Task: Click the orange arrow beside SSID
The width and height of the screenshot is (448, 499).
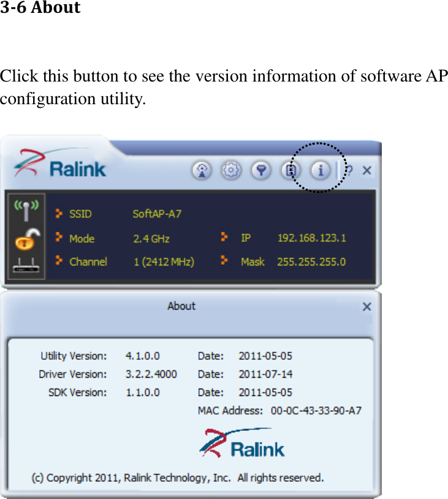Action: (x=59, y=213)
